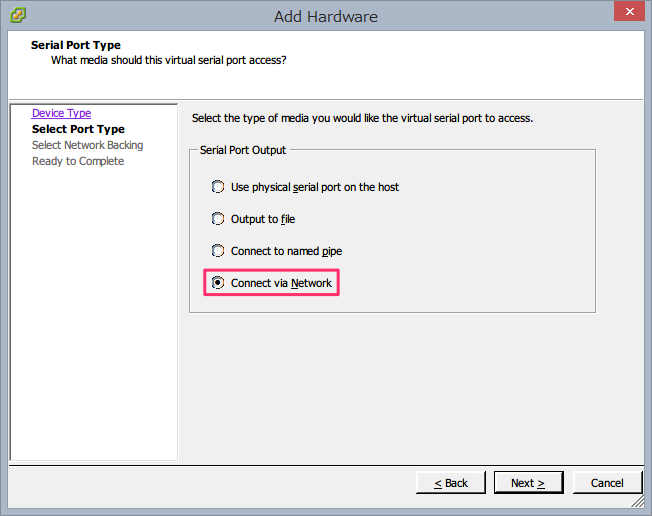Screen dimensions: 652x516
Task: Click the 'Select Network Backing' wizard step
Action: [x=87, y=145]
